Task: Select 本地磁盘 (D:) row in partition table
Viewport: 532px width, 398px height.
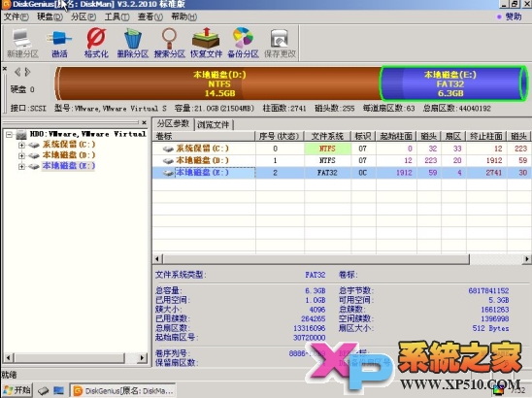Action: 342,160
